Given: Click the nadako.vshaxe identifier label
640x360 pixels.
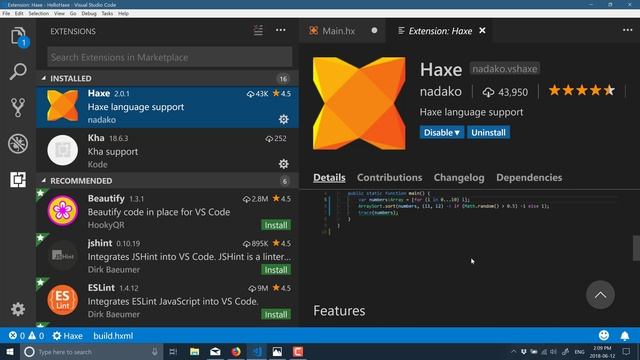Looking at the screenshot, I should (x=504, y=68).
